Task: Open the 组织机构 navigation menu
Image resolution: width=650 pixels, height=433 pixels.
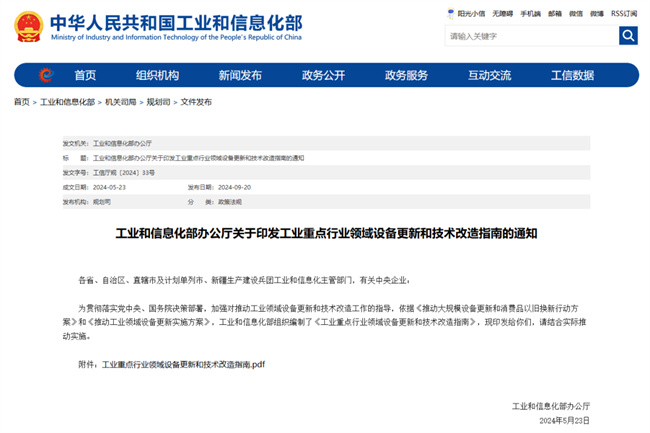Action: tap(157, 75)
